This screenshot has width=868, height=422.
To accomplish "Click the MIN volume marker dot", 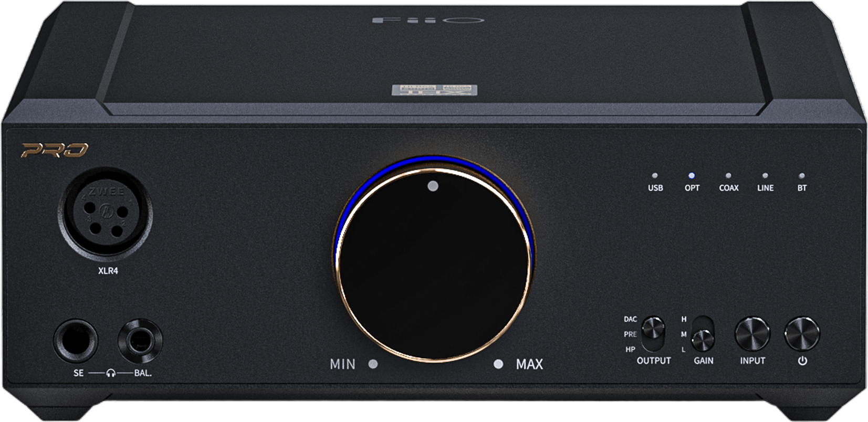I will pyautogui.click(x=373, y=364).
